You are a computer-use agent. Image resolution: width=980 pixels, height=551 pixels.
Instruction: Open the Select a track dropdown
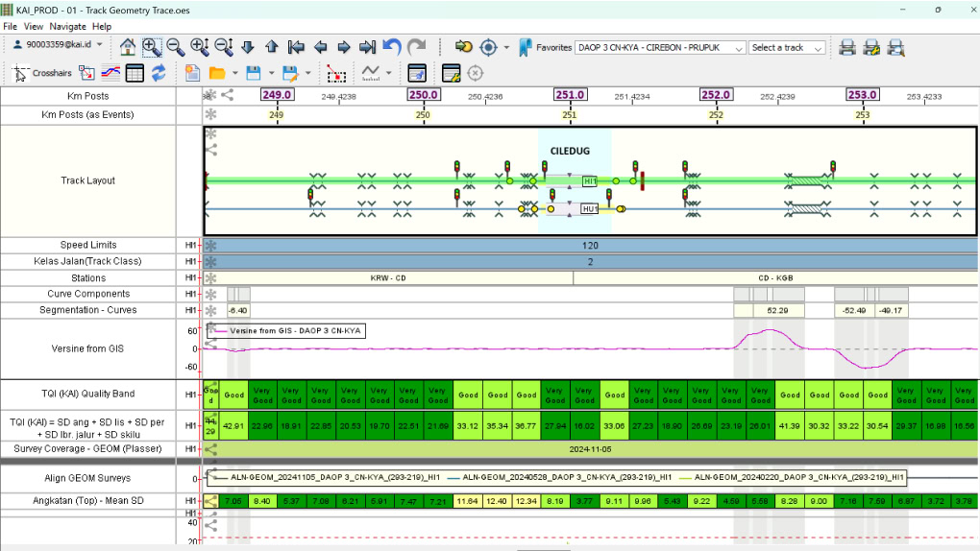click(x=787, y=47)
